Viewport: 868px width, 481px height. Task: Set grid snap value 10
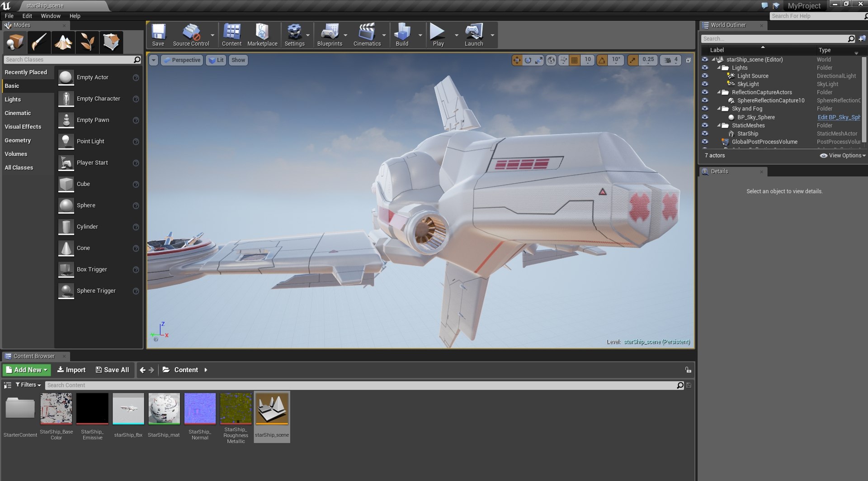point(587,60)
